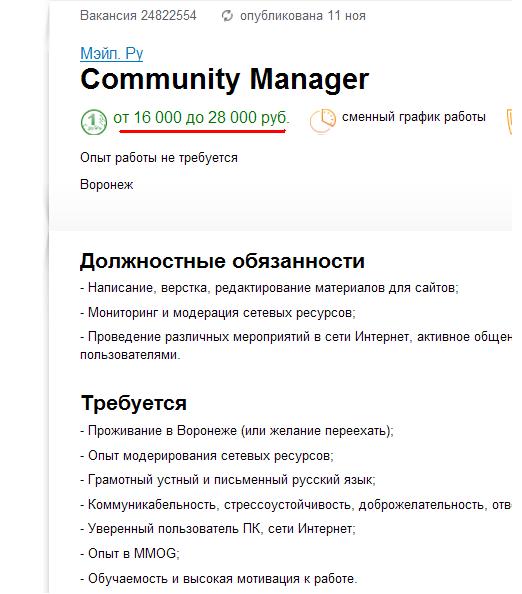The image size is (522, 594).
Task: Click the clock icon beside сменный график работы
Action: point(323,121)
